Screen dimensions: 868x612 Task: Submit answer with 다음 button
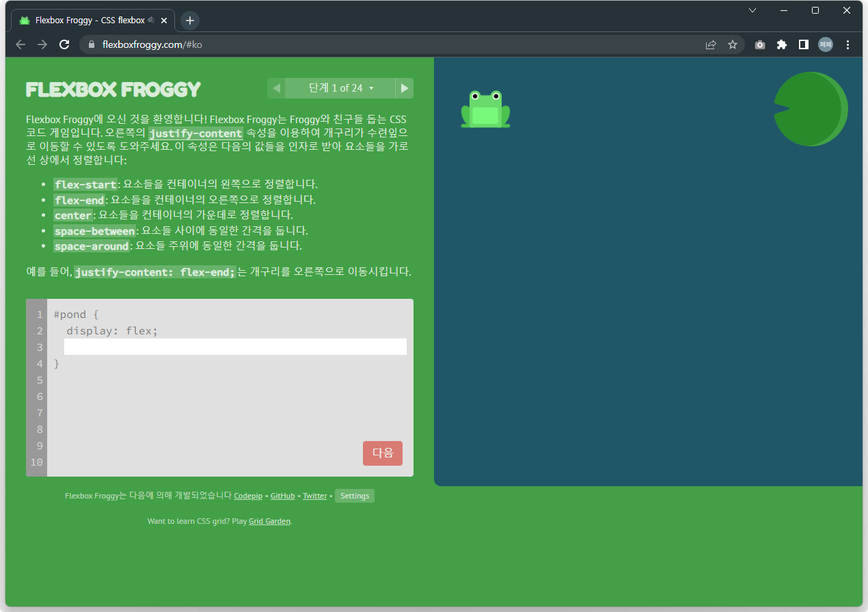coord(383,453)
